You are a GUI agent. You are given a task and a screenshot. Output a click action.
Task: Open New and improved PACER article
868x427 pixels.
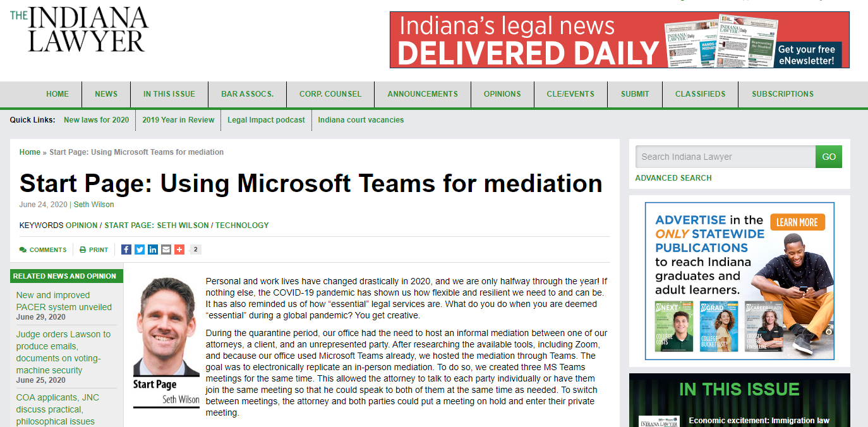[64, 301]
